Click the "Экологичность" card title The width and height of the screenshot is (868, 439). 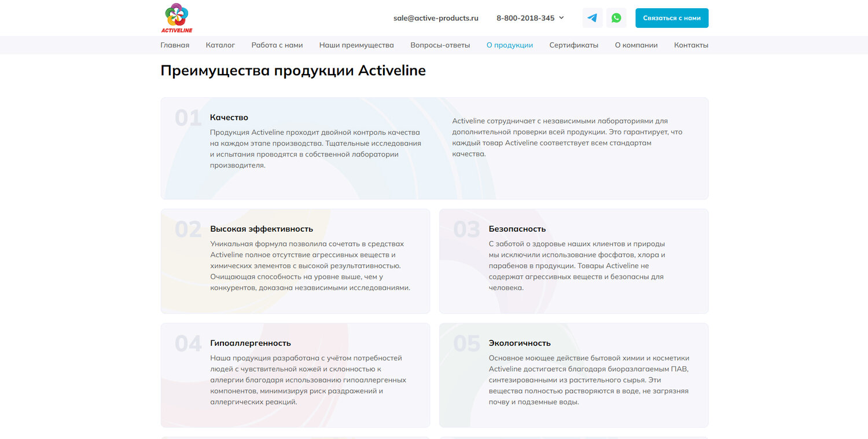pyautogui.click(x=520, y=343)
